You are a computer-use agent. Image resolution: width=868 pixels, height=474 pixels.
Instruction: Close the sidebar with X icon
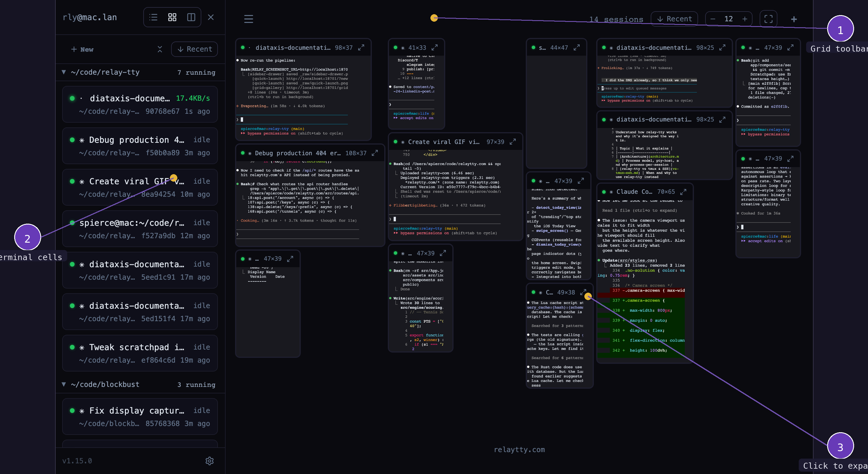[x=211, y=17]
